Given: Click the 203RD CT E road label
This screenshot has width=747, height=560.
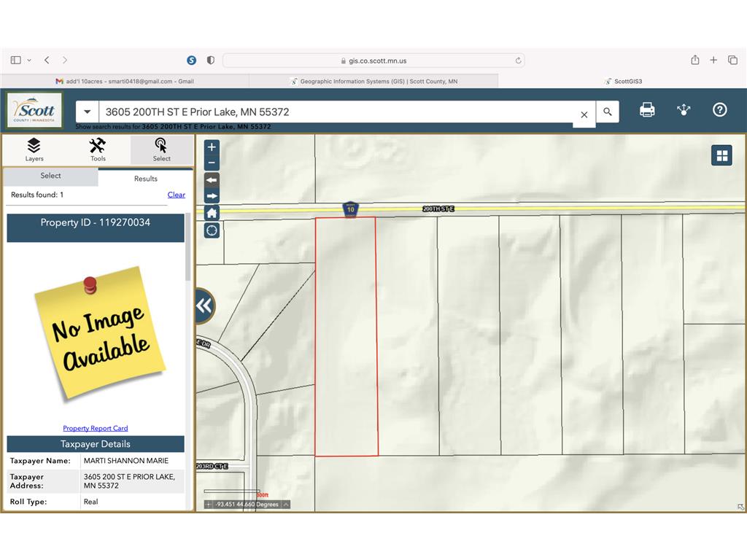Looking at the screenshot, I should tap(212, 466).
